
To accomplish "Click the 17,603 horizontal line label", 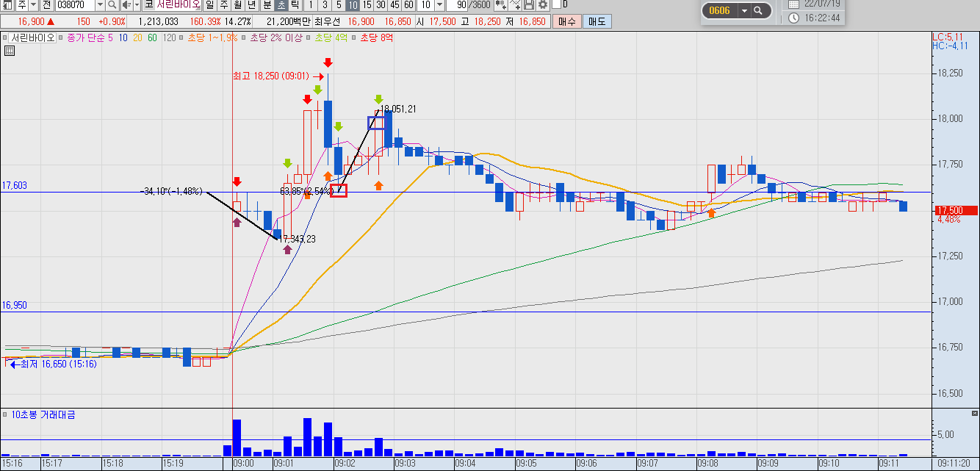I will tap(14, 186).
